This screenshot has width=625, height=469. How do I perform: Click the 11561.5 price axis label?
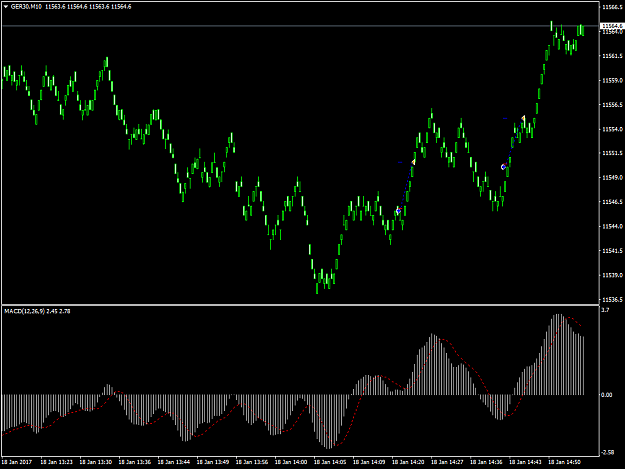612,56
